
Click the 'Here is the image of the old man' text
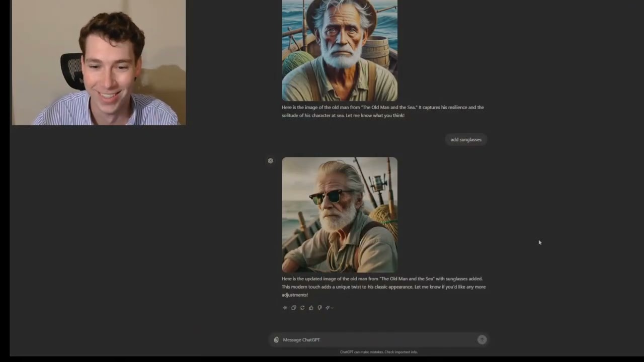[383, 111]
